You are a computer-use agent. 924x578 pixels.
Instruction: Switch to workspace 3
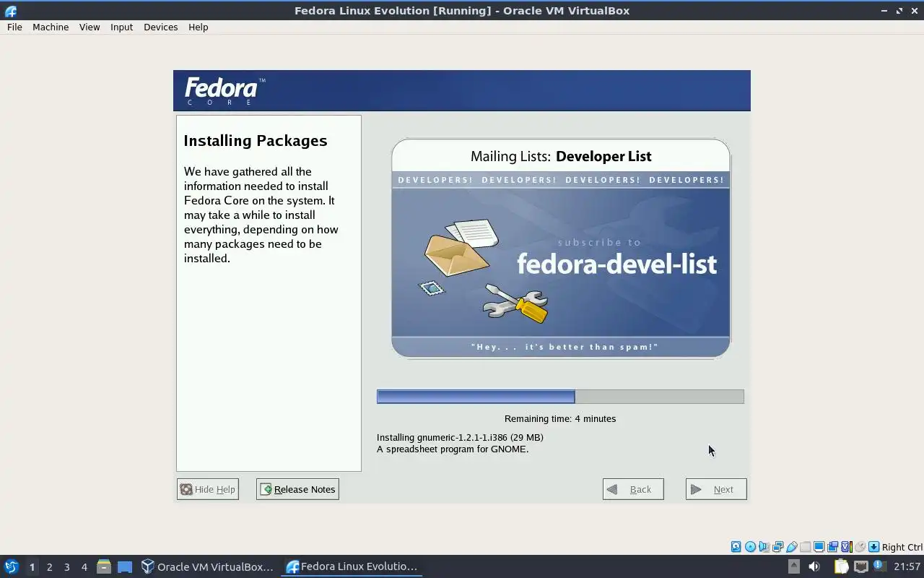[66, 566]
